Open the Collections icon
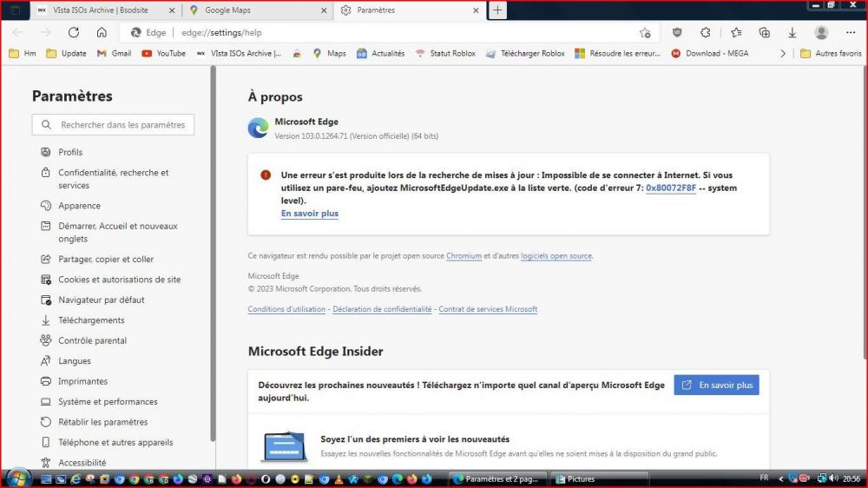Screen dimensions: 868x488 pyautogui.click(x=765, y=33)
